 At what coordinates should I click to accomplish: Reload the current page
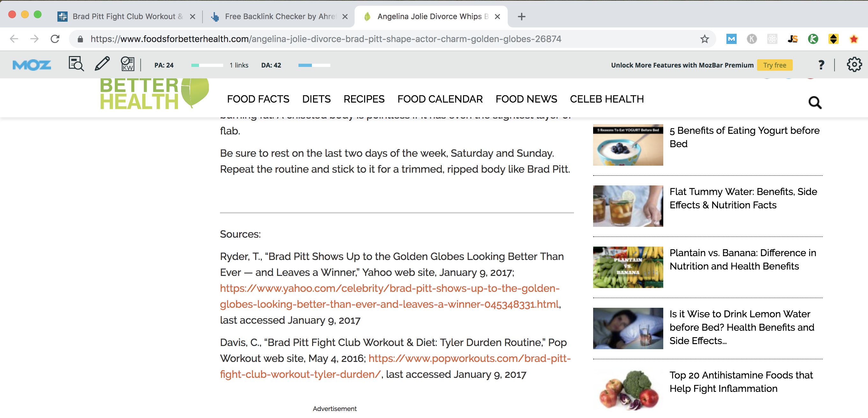[x=55, y=39]
